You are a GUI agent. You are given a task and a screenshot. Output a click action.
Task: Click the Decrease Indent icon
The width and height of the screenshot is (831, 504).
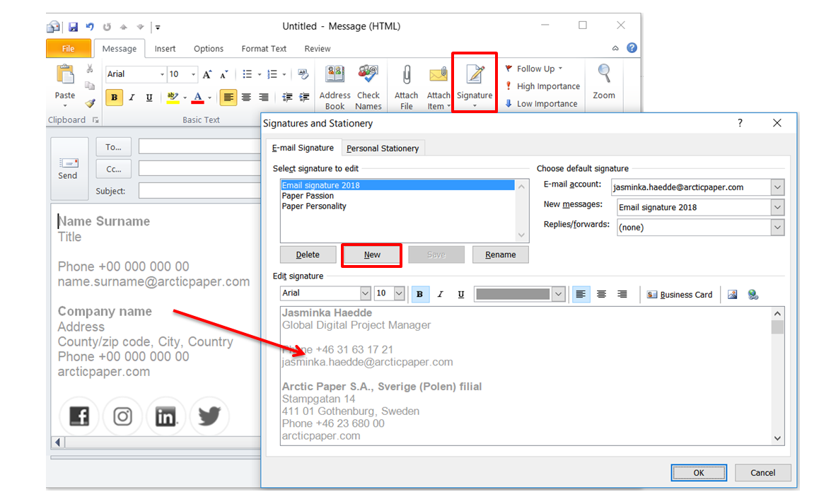[286, 98]
